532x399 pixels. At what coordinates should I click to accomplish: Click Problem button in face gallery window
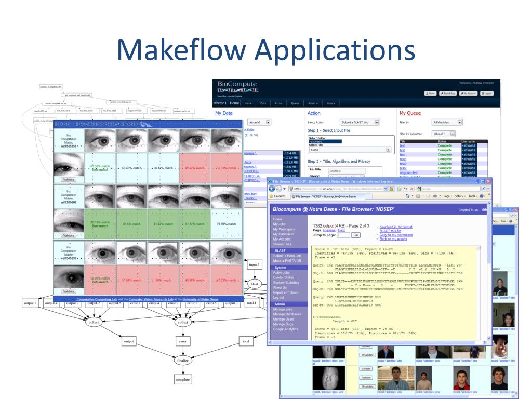[x=366, y=378]
